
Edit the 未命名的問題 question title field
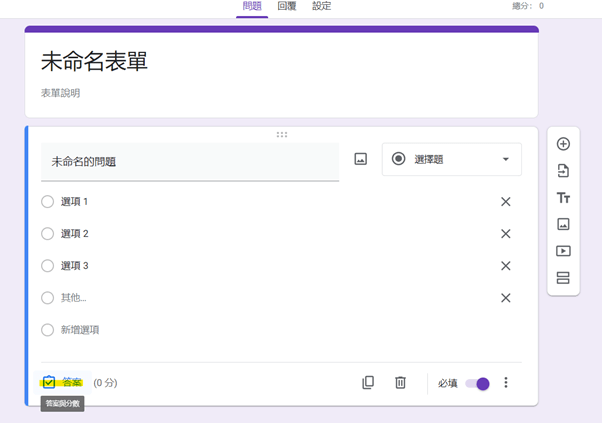[x=190, y=162]
